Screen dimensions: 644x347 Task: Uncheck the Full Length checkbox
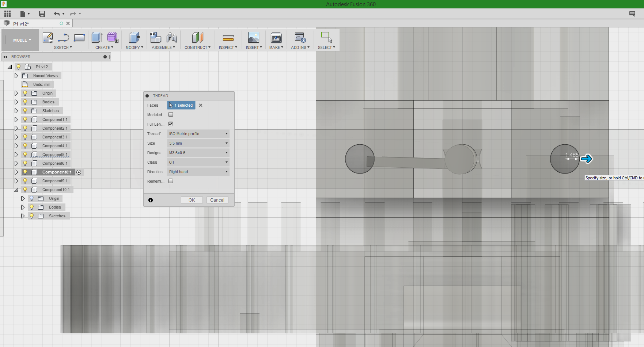(171, 124)
